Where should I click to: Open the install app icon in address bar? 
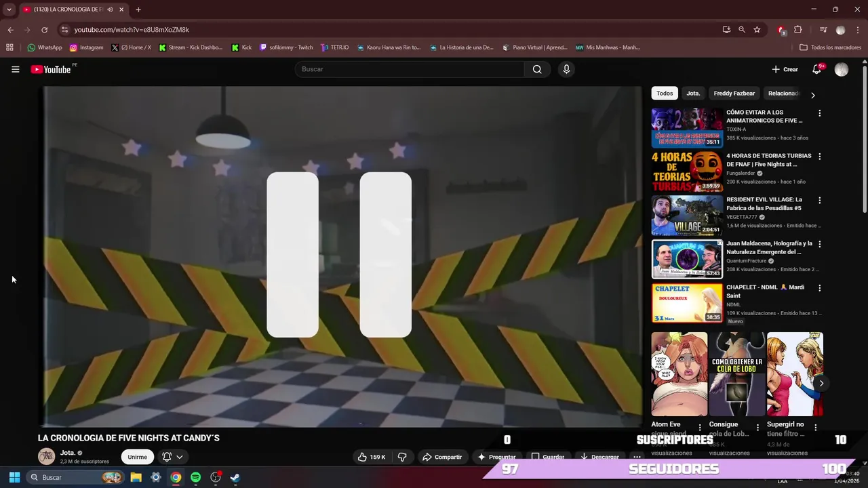[726, 30]
